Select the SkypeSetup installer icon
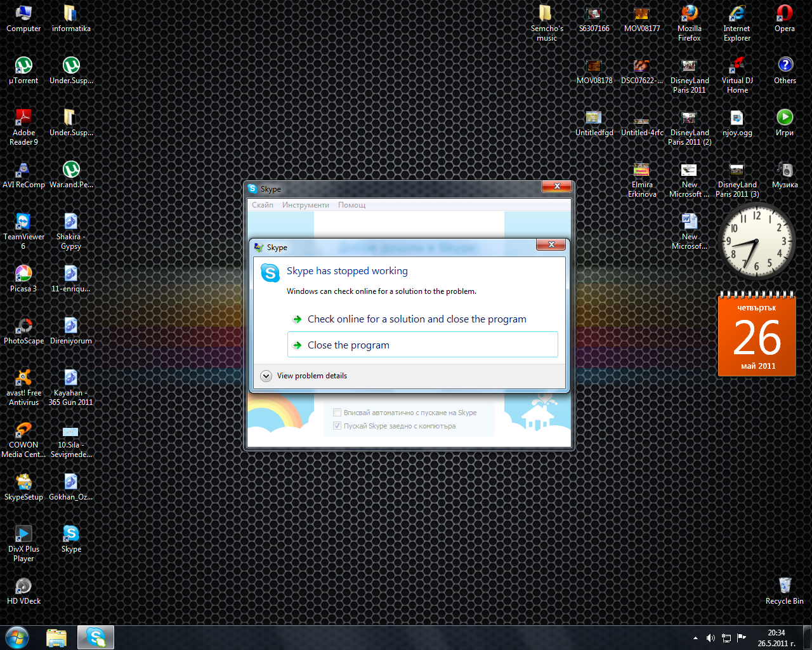The height and width of the screenshot is (650, 812). click(x=23, y=487)
